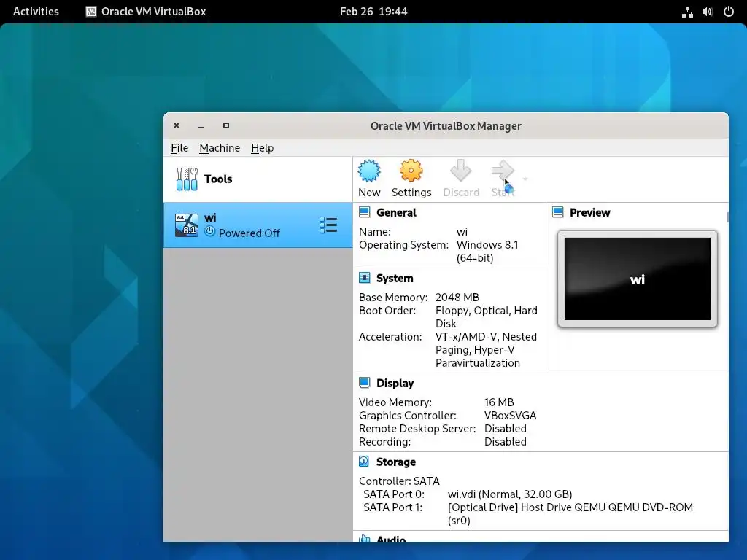
Task: Click the Name value wi in General
Action: (462, 231)
